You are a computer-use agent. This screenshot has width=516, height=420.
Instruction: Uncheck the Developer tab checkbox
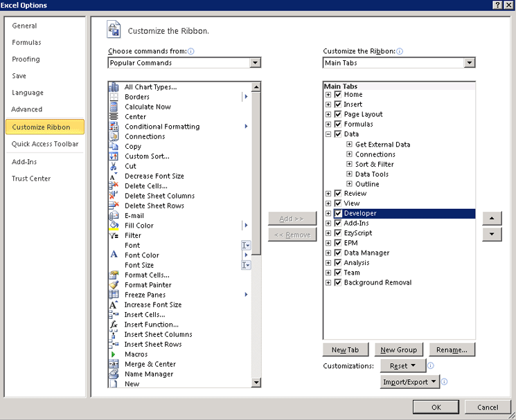(338, 214)
